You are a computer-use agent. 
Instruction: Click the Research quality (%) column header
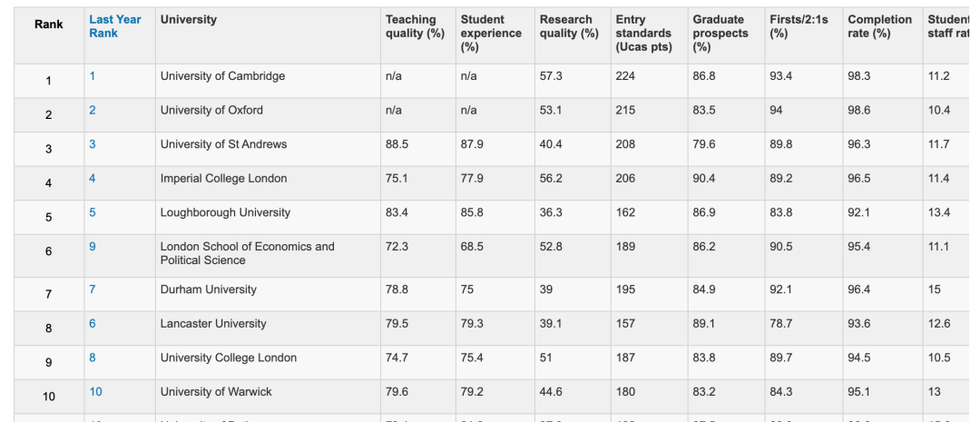click(569, 26)
